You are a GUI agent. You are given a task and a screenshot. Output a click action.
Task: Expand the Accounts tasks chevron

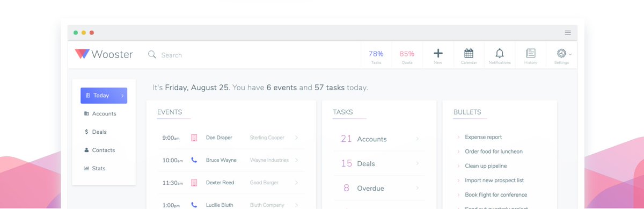pos(418,139)
